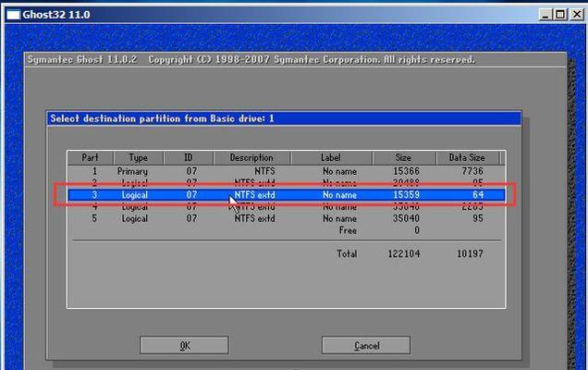Click the Cancel button

pyautogui.click(x=366, y=345)
